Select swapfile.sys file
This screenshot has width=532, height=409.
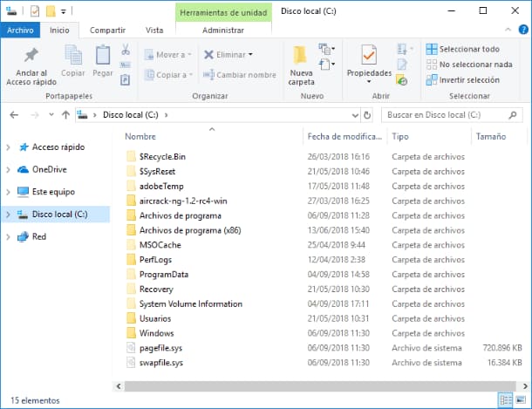coord(161,363)
